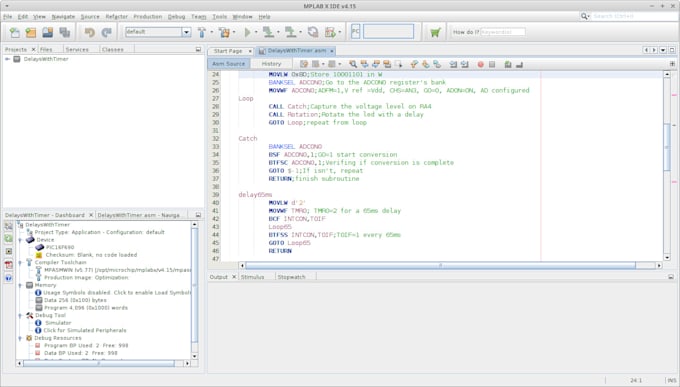Switch to the Start Page tab
This screenshot has height=387, width=680.
[228, 51]
